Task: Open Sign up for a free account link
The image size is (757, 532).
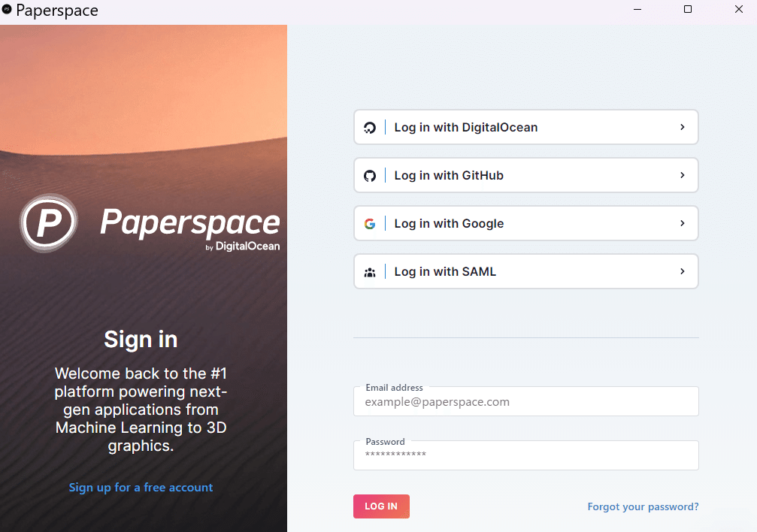Action: point(141,488)
